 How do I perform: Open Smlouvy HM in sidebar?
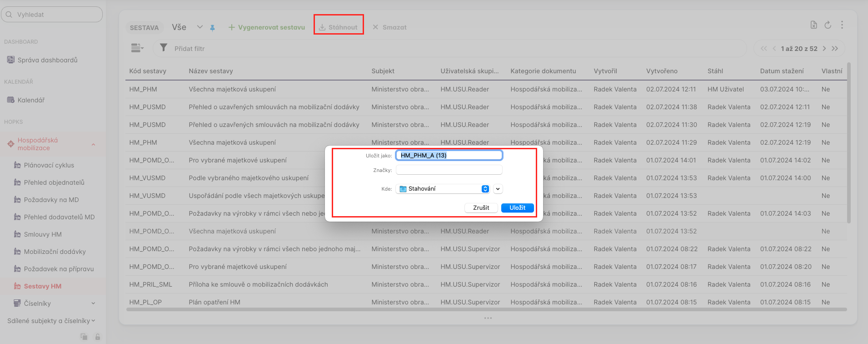pyautogui.click(x=43, y=234)
